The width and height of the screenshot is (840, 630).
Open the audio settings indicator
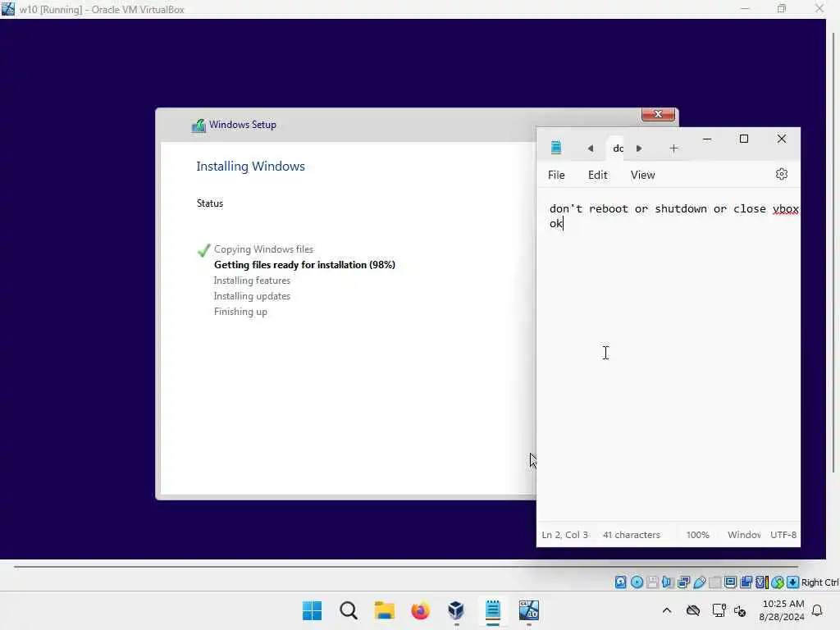(x=668, y=582)
